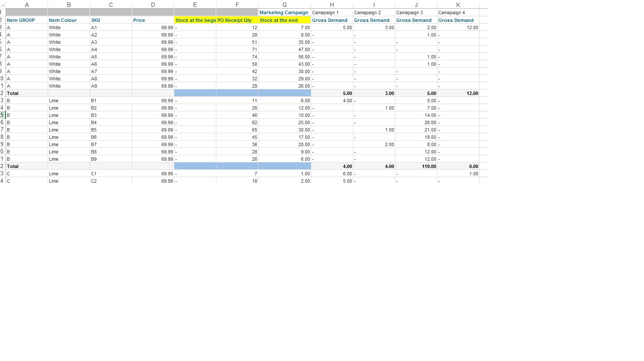
Task: Click Camapaign 3 value 14.00 for B3
Action: tap(416, 115)
